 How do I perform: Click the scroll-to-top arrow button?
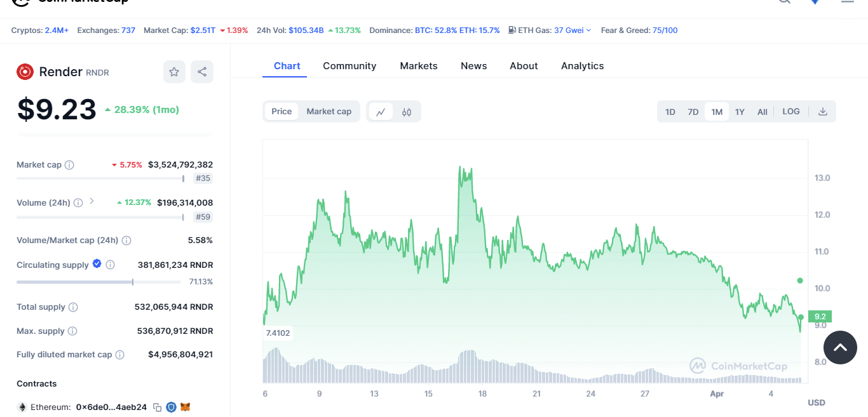coord(840,347)
